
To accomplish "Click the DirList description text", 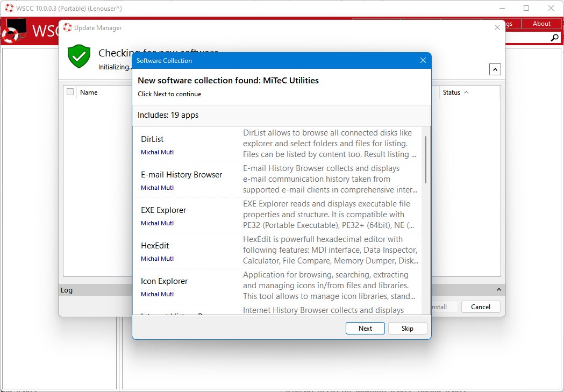I will tap(330, 144).
